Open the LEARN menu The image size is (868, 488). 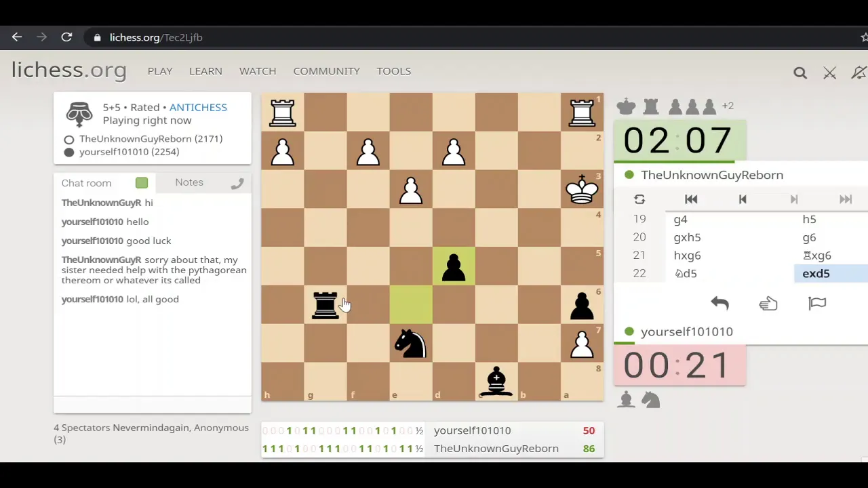205,70
